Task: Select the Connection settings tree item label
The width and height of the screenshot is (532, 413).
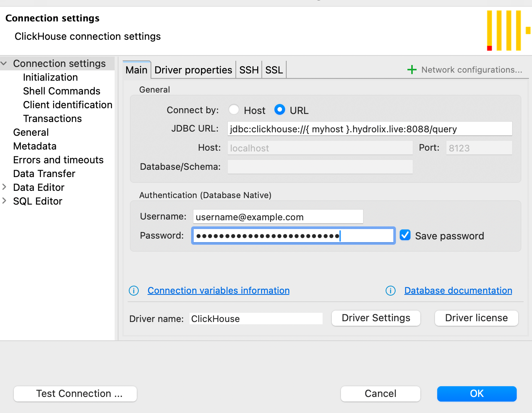Action: [x=59, y=63]
